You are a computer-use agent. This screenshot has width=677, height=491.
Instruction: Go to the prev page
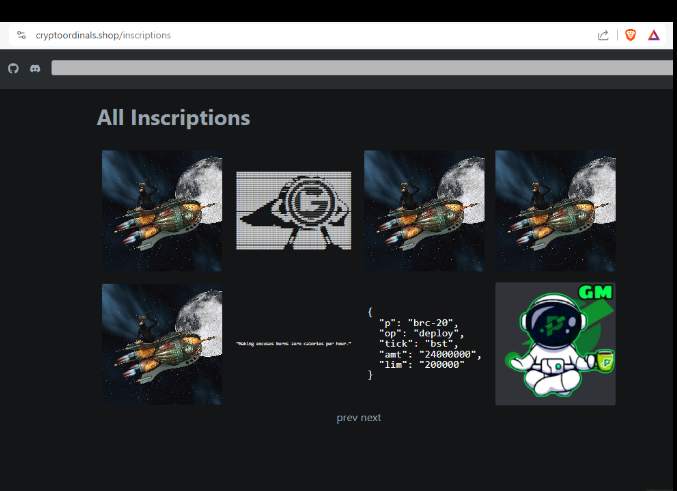tap(346, 417)
